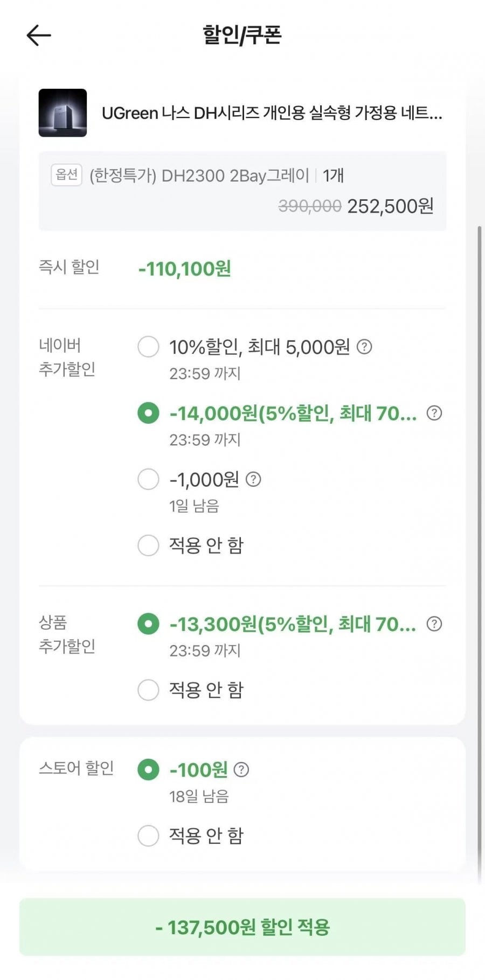Click the vertical scrollbar on the right

[x=480, y=538]
